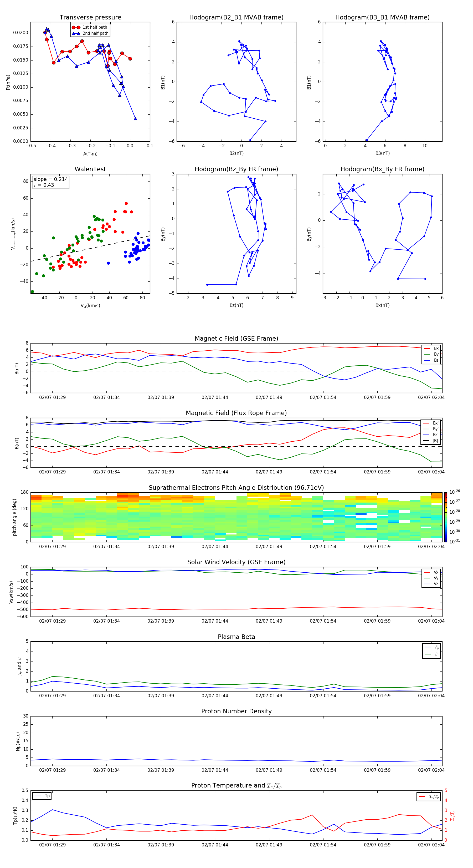473x868 pixels.
Task: Click the 'WalenTest' plot title
Action: click(x=90, y=169)
